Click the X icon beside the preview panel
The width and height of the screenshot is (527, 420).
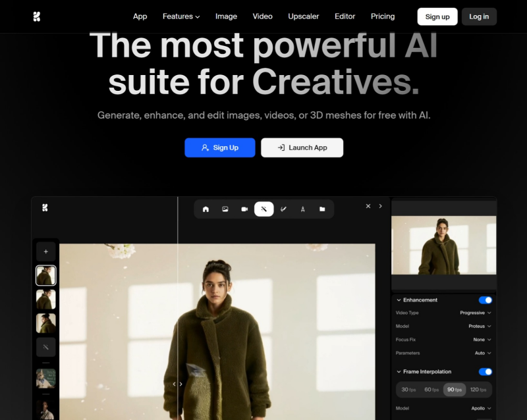(x=368, y=206)
